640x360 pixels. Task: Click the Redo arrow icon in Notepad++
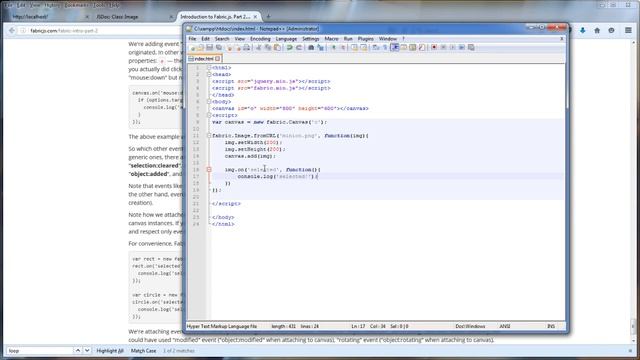[298, 48]
